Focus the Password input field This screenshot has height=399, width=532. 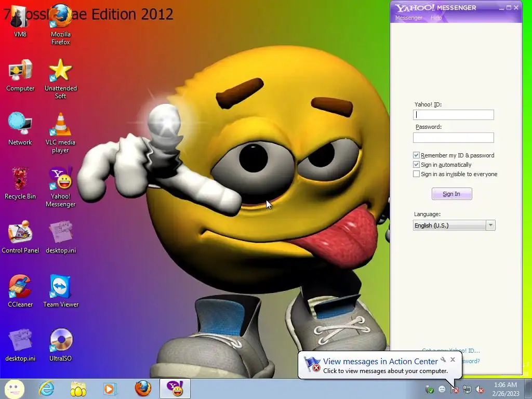[x=453, y=138]
